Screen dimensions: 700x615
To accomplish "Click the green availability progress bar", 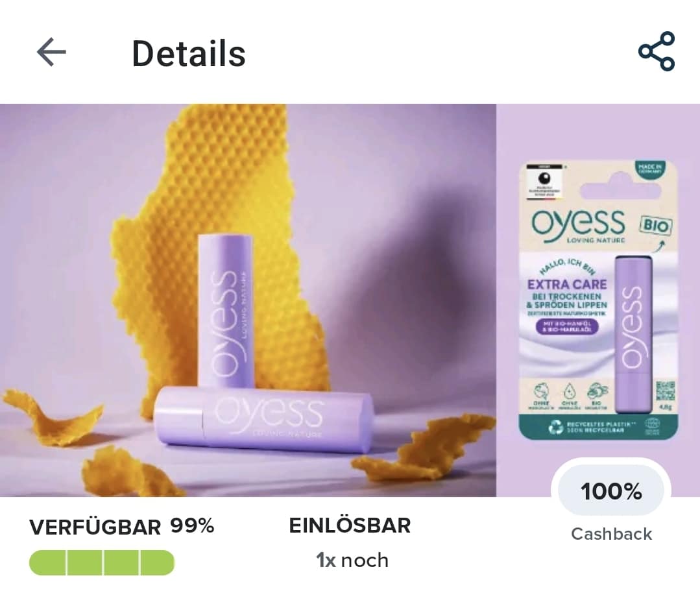I will coord(102,562).
